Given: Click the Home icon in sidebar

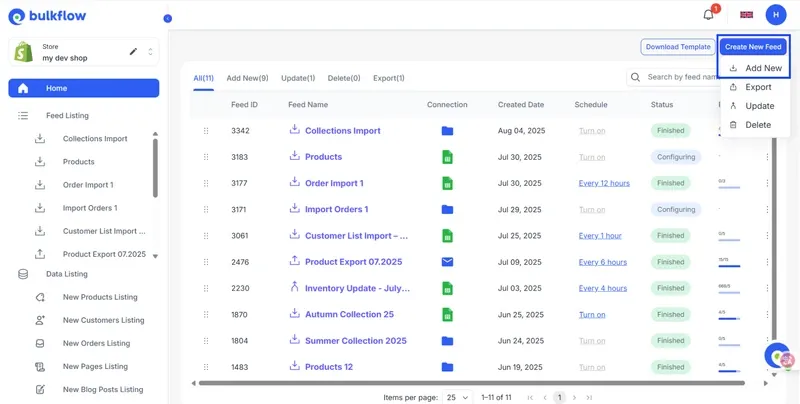Looking at the screenshot, I should point(23,88).
